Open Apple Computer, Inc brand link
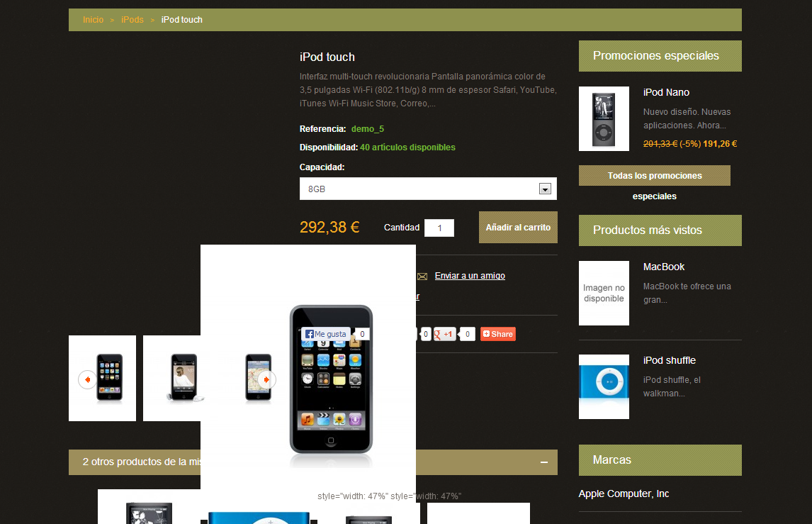 [624, 494]
